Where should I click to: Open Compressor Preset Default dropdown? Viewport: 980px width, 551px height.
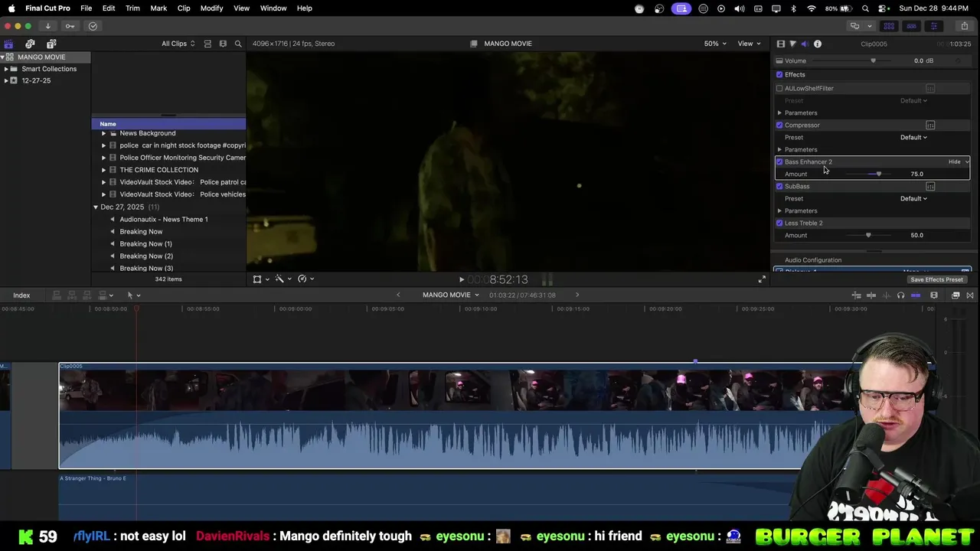click(x=913, y=137)
